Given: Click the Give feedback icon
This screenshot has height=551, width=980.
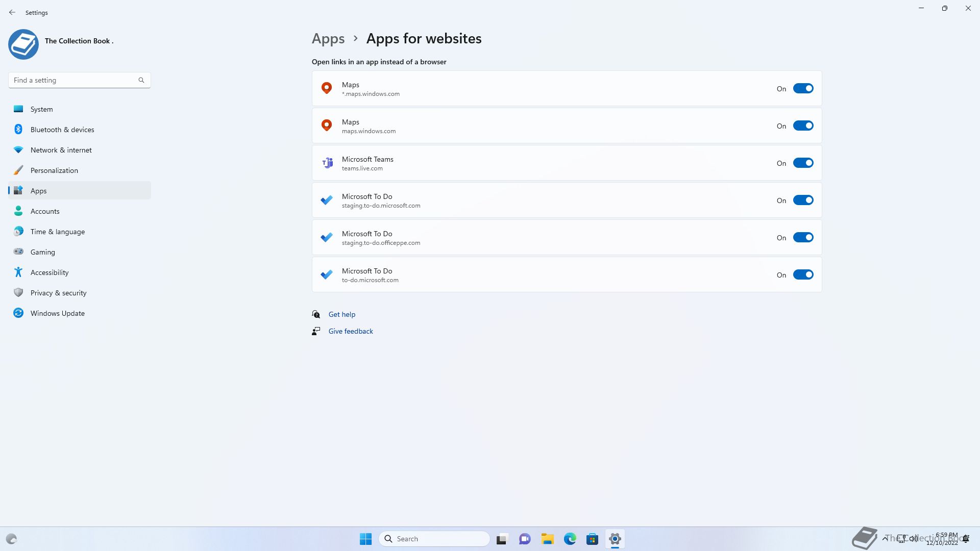Looking at the screenshot, I should pyautogui.click(x=316, y=331).
